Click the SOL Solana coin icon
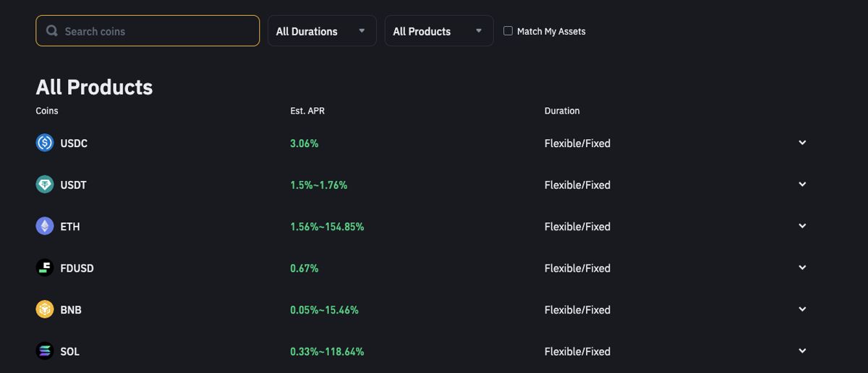The image size is (868, 373). [45, 351]
